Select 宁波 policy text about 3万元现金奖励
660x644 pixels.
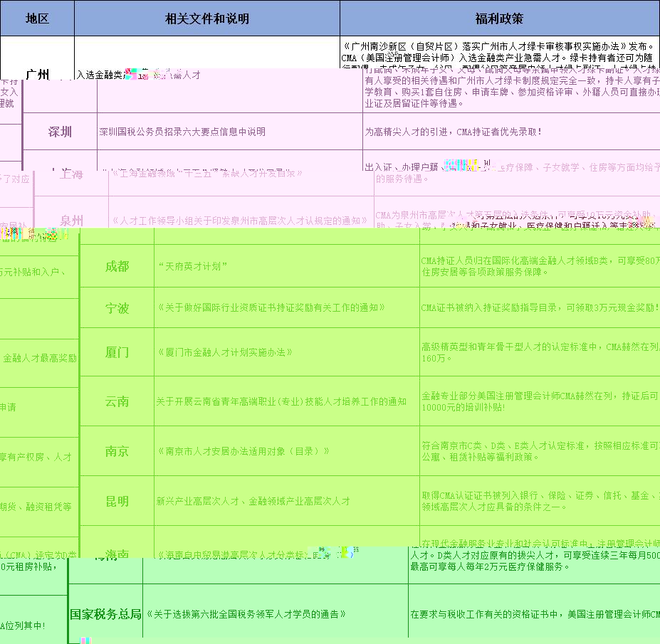coord(539,308)
